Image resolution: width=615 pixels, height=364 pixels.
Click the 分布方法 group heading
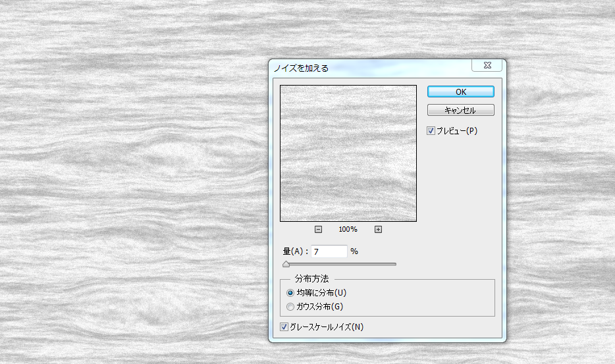pos(312,279)
